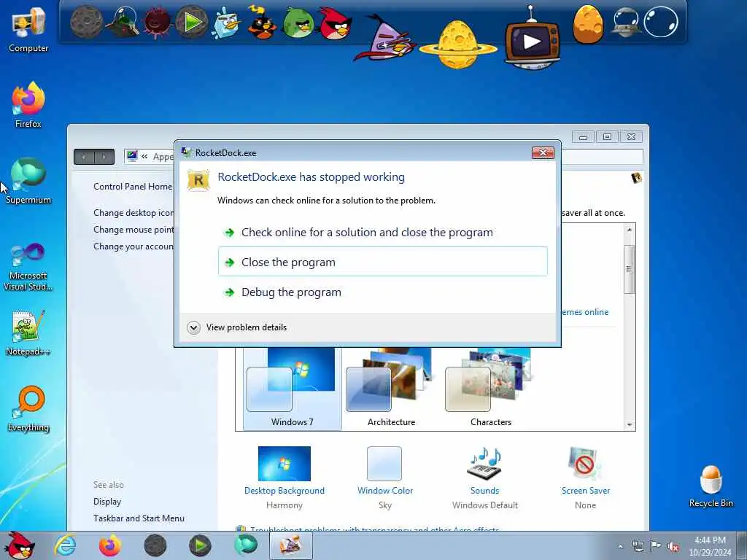Open the Supermium desktop shortcut
The image size is (747, 560).
tap(28, 181)
